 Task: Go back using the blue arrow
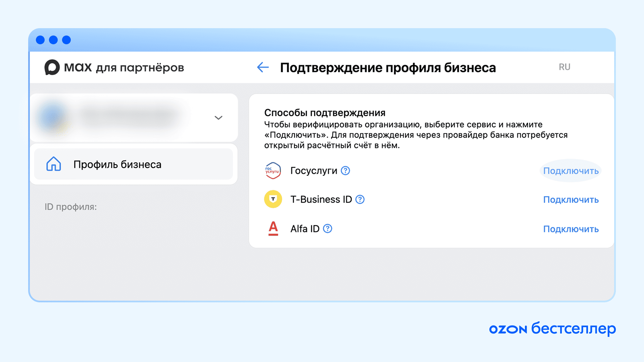263,67
